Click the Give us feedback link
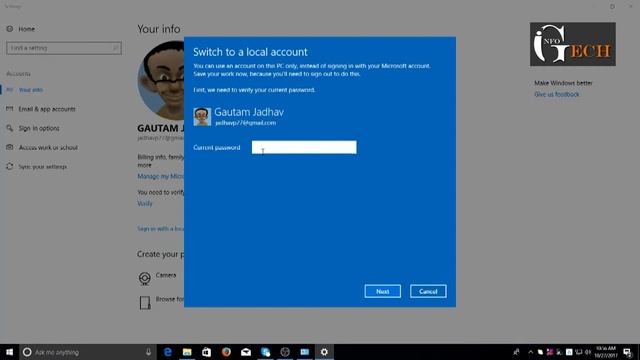 [556, 94]
